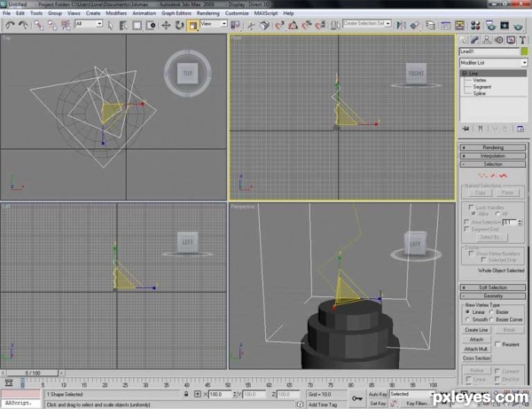Click Configure Modifier Sets icon
The height and width of the screenshot is (409, 532).
[520, 129]
